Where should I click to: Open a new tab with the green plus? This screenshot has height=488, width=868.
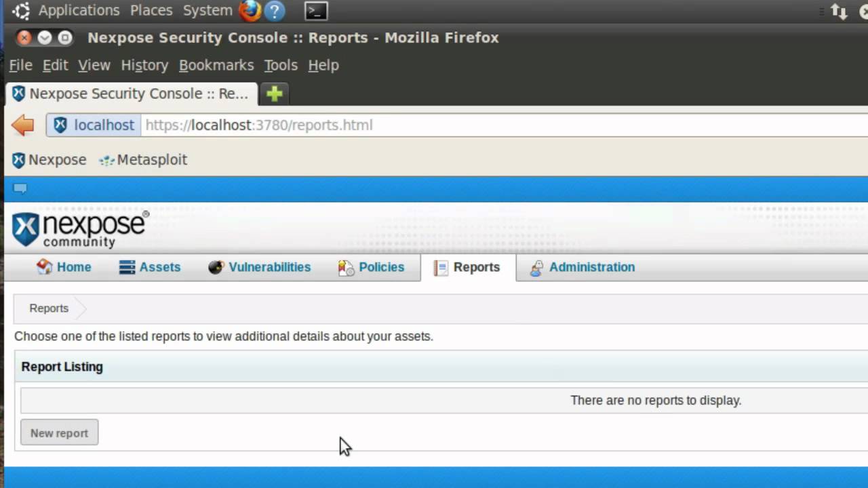275,94
